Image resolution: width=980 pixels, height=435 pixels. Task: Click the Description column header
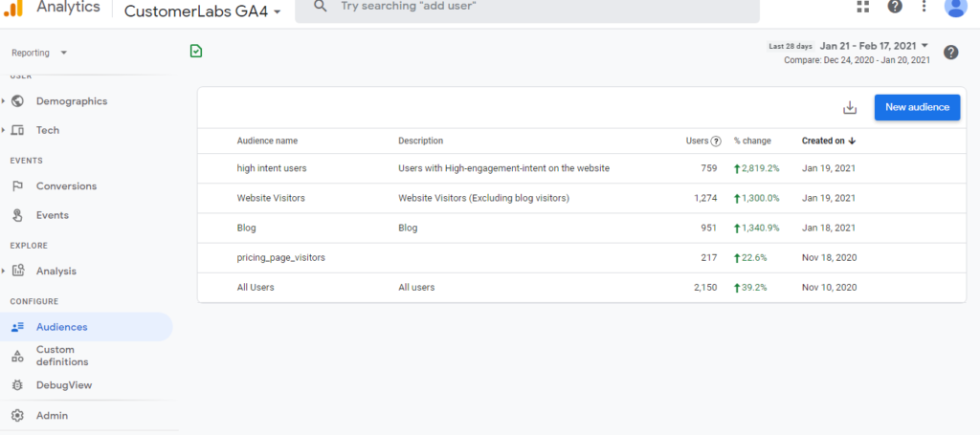coord(421,141)
